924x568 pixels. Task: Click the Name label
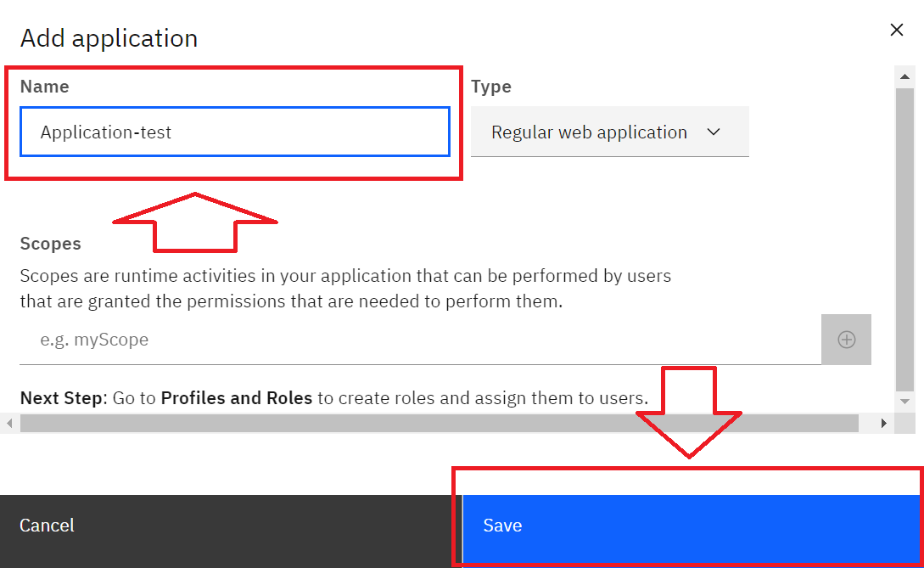[45, 87]
